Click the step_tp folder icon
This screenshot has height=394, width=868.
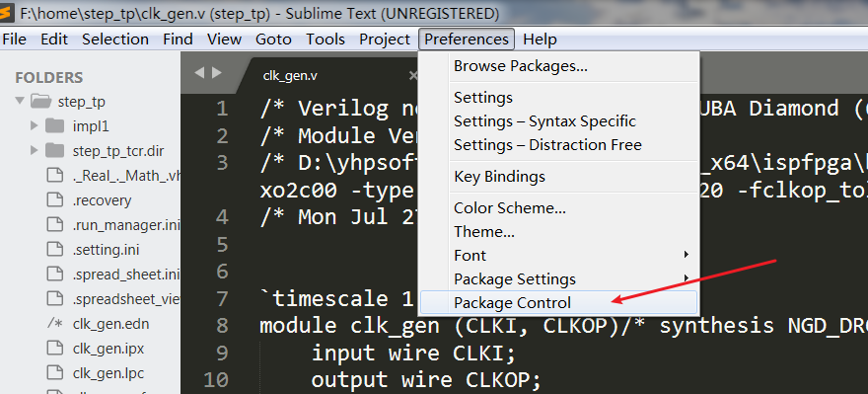tap(41, 102)
